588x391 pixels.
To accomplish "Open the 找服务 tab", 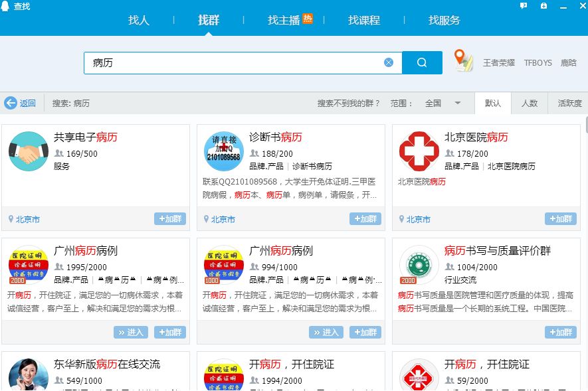I will 444,20.
